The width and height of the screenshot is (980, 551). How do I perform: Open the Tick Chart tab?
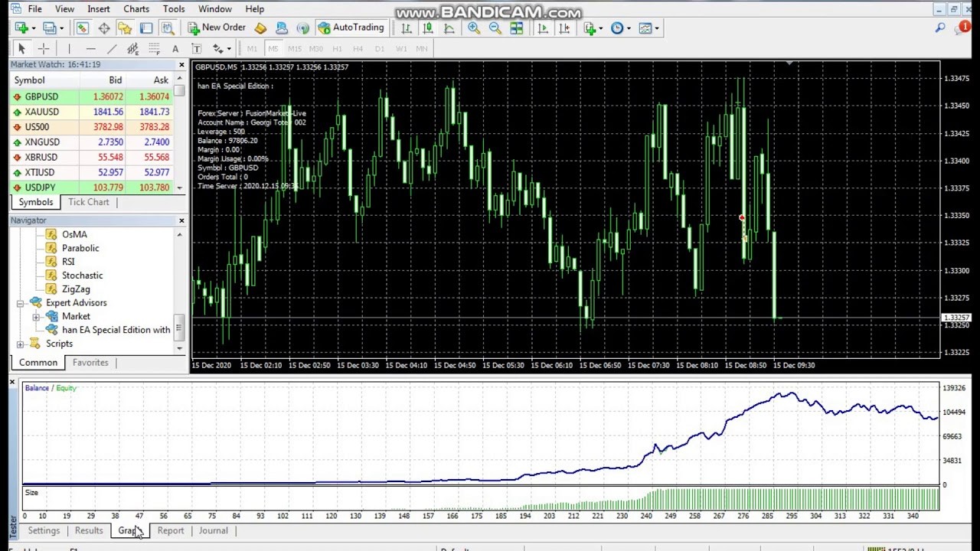[x=89, y=202]
